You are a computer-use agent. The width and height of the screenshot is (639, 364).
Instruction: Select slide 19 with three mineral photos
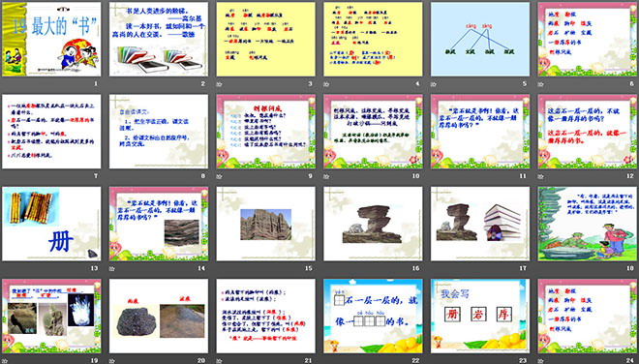(51, 316)
